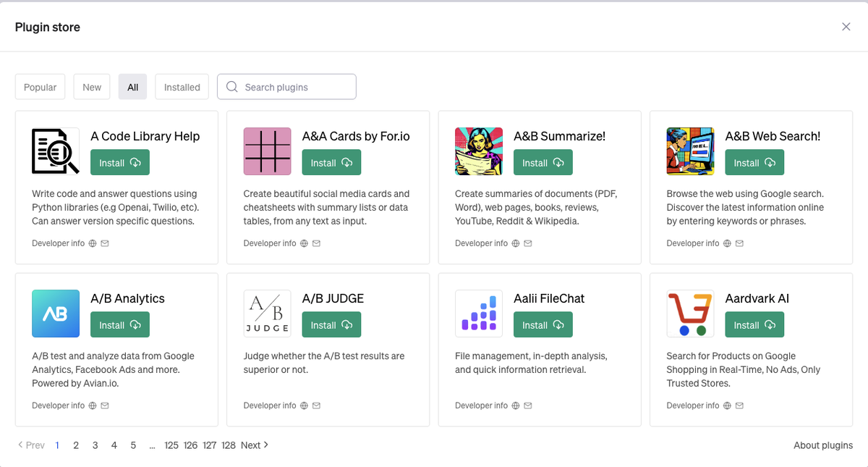Open developer website globe for Aardvark AI

click(x=727, y=405)
